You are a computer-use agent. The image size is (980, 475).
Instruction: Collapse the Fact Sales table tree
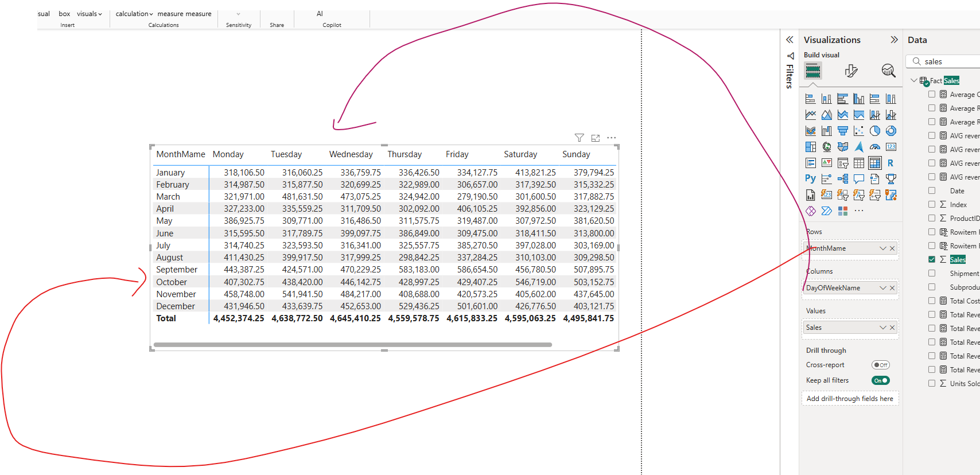914,80
